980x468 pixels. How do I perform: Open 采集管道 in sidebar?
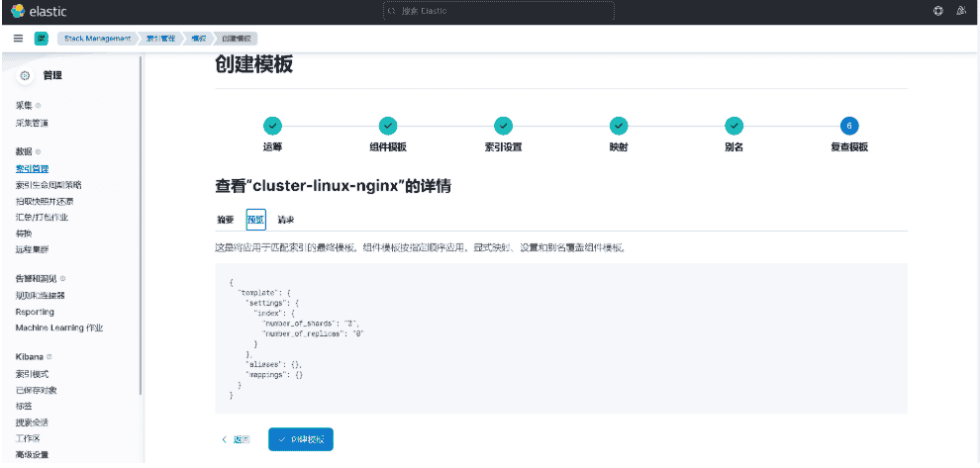tap(32, 123)
